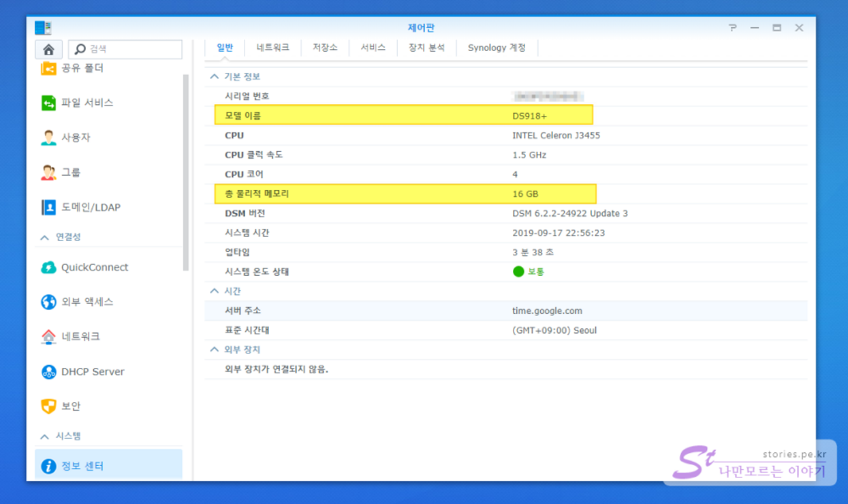The height and width of the screenshot is (504, 848).
Task: Open Domain/LDAP icon
Action: coord(48,207)
